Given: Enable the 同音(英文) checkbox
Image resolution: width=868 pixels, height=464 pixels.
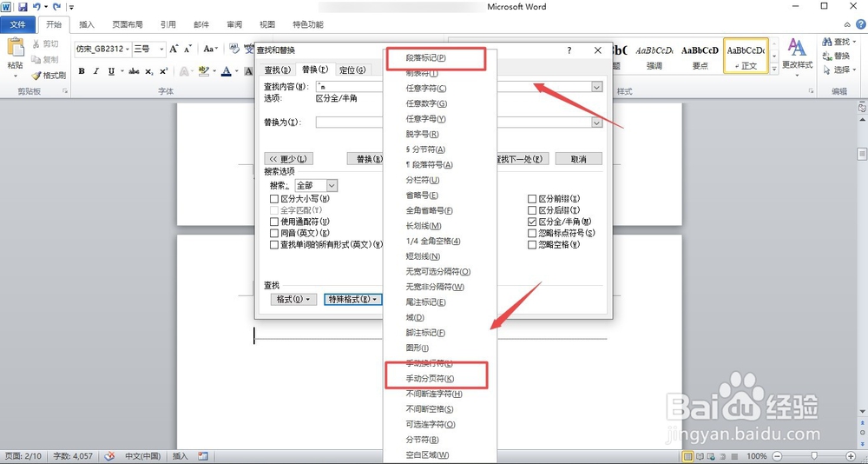Looking at the screenshot, I should click(x=273, y=234).
